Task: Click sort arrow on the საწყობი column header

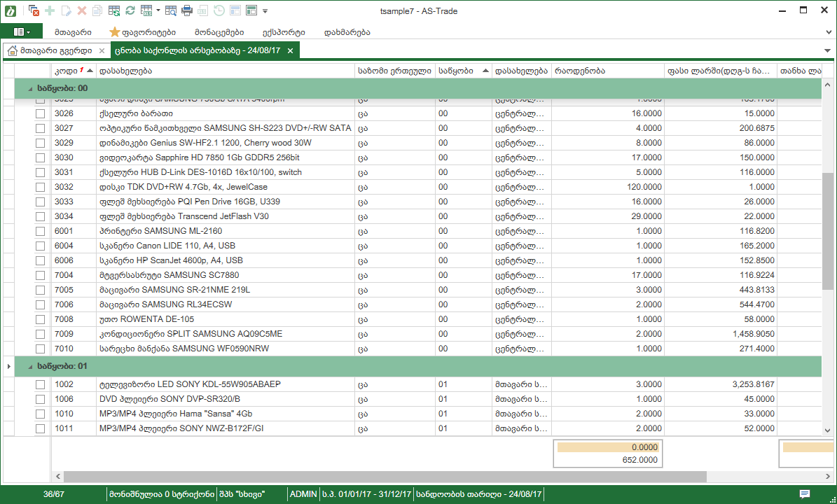Action: point(485,71)
